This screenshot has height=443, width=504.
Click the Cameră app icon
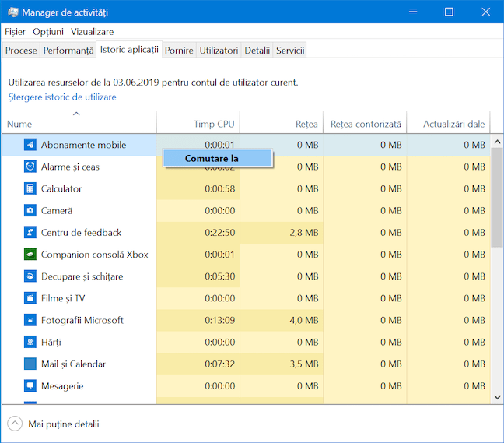click(x=30, y=210)
